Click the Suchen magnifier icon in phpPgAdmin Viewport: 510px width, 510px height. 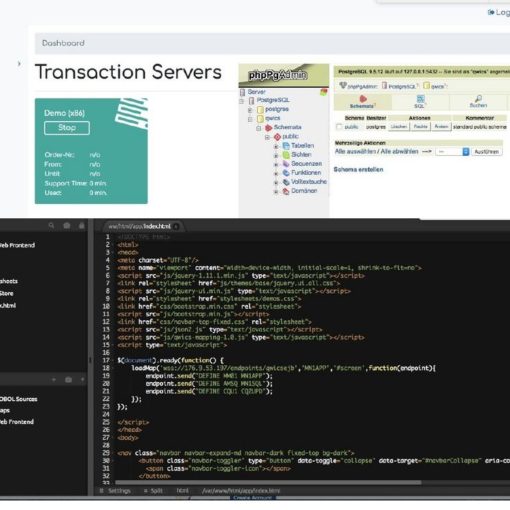click(x=478, y=98)
